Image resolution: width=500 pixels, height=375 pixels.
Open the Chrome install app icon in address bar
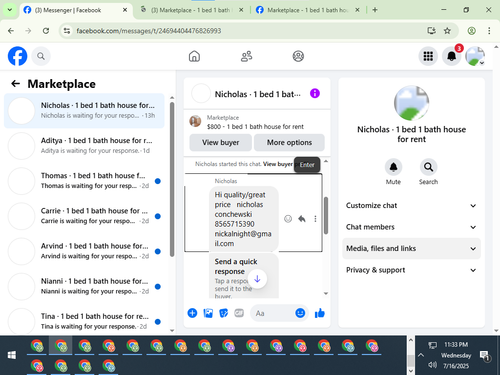pos(431,31)
